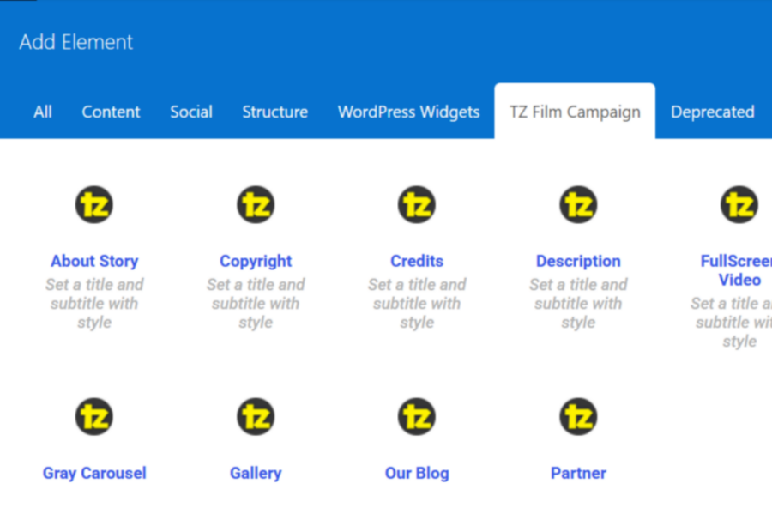Insert the Partner element

coord(578,473)
